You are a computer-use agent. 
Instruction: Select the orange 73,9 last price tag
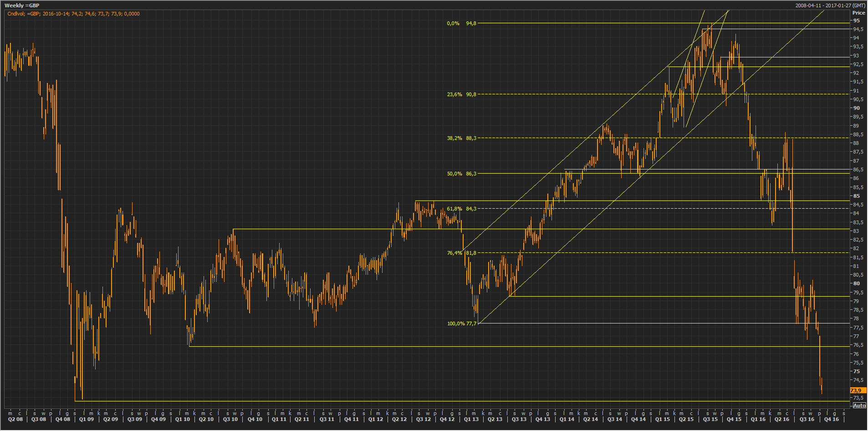tap(858, 390)
